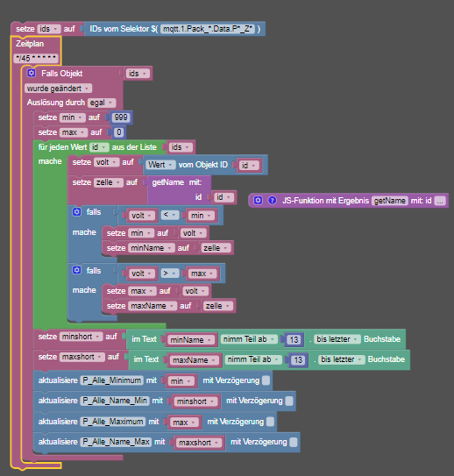Click the cron field */45 * * * * *

(36, 58)
